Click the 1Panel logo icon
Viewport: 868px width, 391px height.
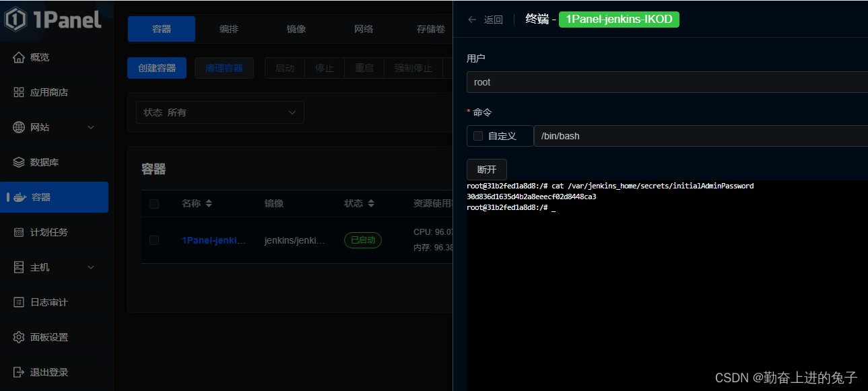click(15, 19)
